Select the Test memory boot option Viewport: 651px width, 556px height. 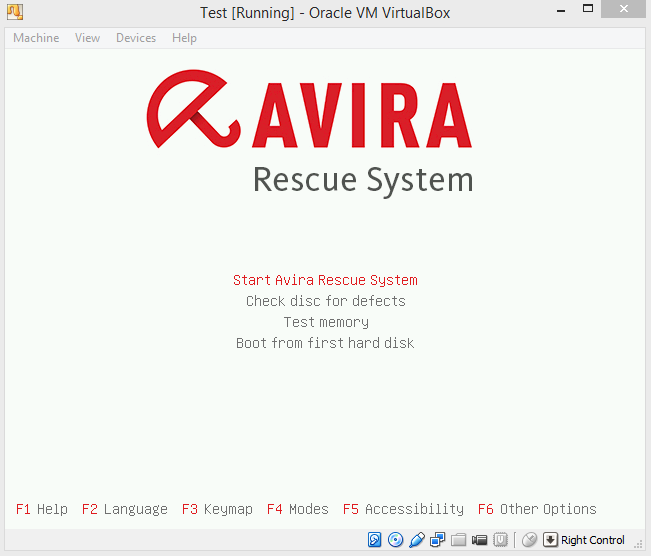pyautogui.click(x=325, y=322)
